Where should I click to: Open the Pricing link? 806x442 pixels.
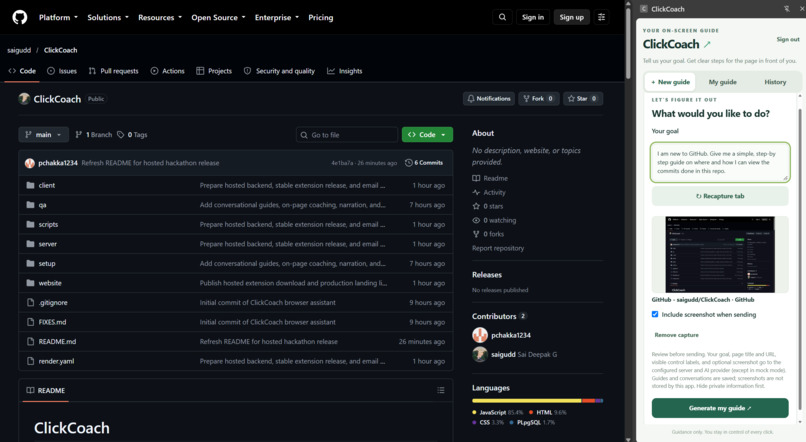coord(321,17)
